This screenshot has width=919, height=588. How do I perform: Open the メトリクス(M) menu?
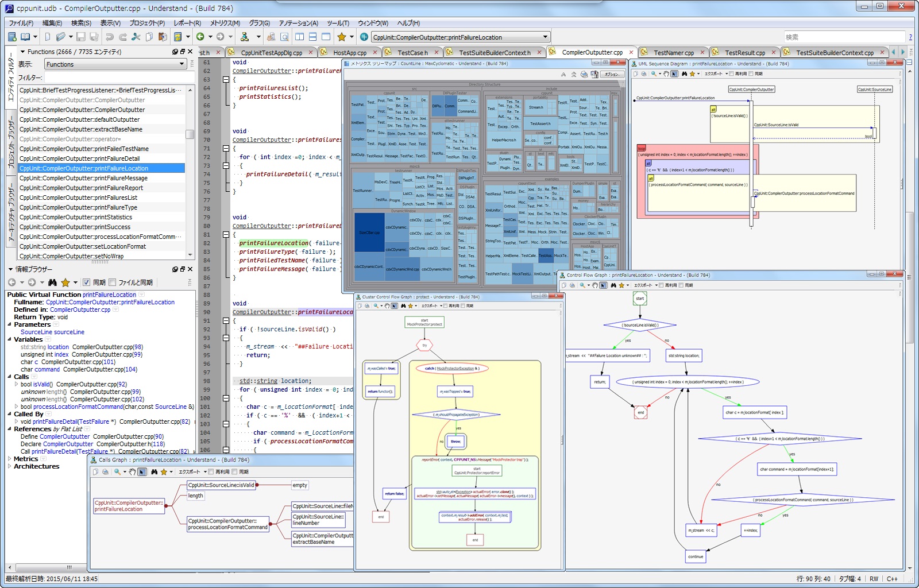pos(225,23)
